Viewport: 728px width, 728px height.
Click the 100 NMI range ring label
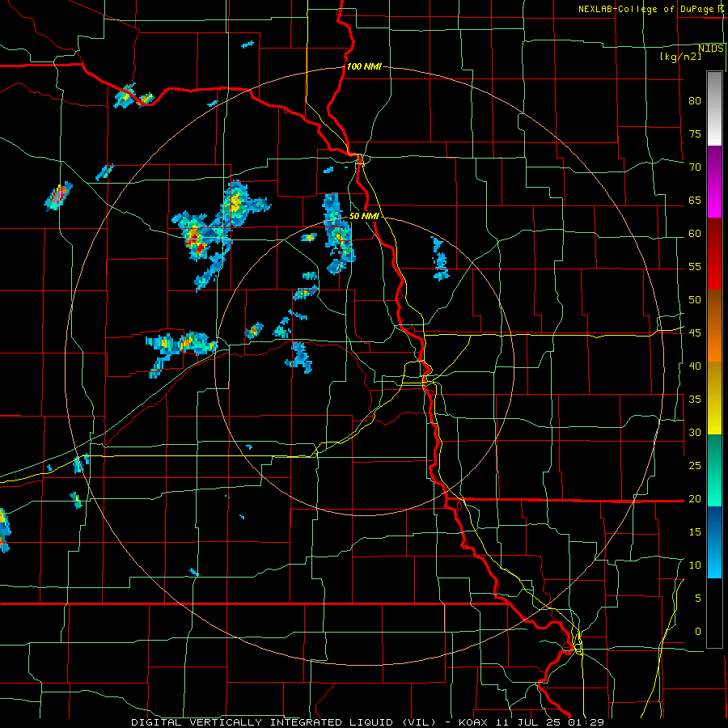pos(364,66)
